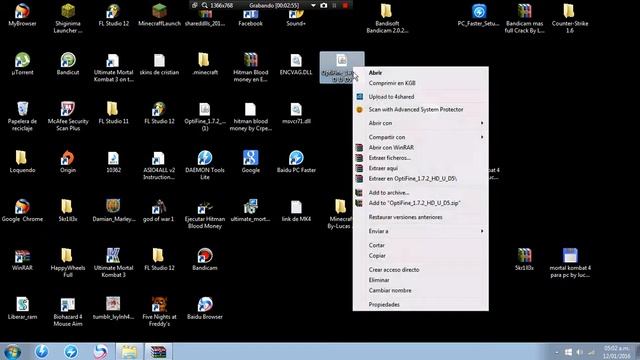
Task: Select Papelera de reciclaje recycle bin
Action: click(x=22, y=116)
